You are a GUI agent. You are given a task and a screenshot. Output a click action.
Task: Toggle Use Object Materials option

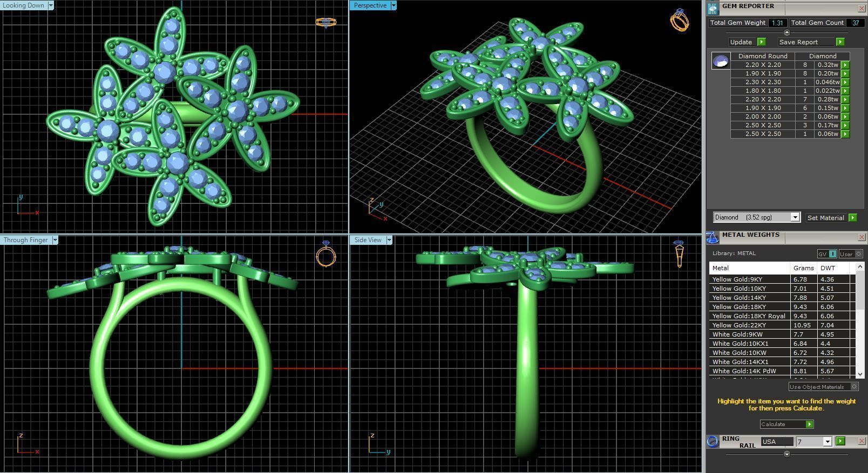[x=823, y=387]
